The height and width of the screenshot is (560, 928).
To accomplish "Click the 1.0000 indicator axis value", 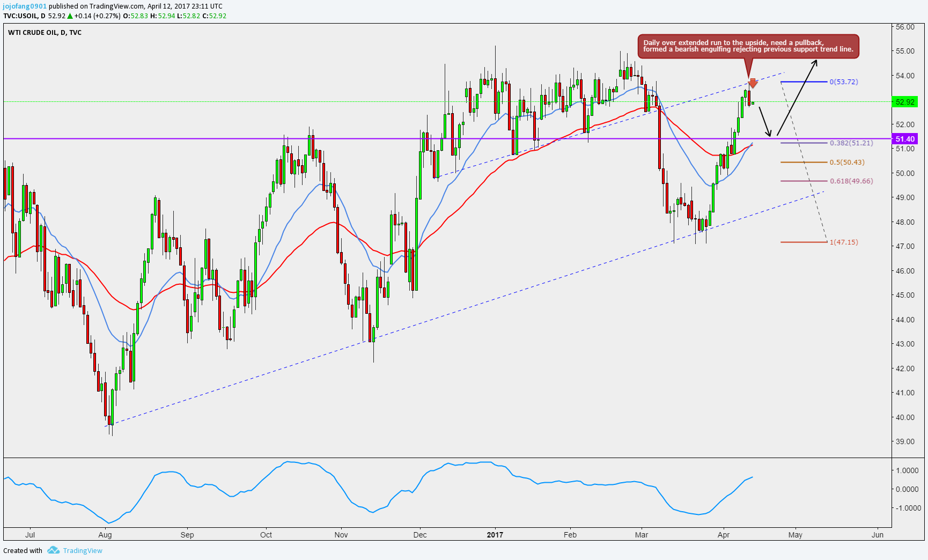I will pyautogui.click(x=907, y=470).
